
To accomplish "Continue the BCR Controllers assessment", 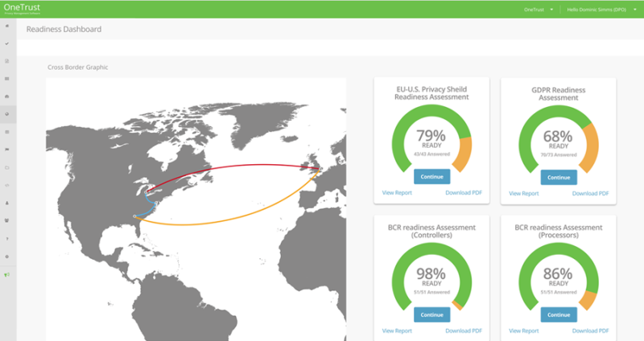I will 431,314.
